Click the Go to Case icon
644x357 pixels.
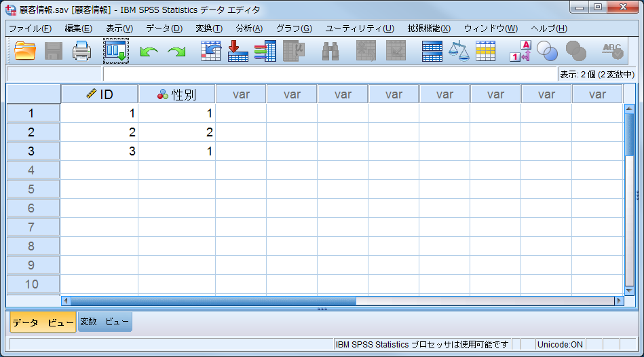click(x=210, y=52)
